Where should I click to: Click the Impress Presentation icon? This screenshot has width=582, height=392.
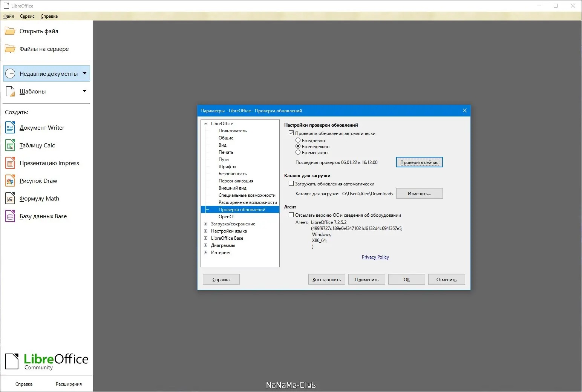(10, 163)
